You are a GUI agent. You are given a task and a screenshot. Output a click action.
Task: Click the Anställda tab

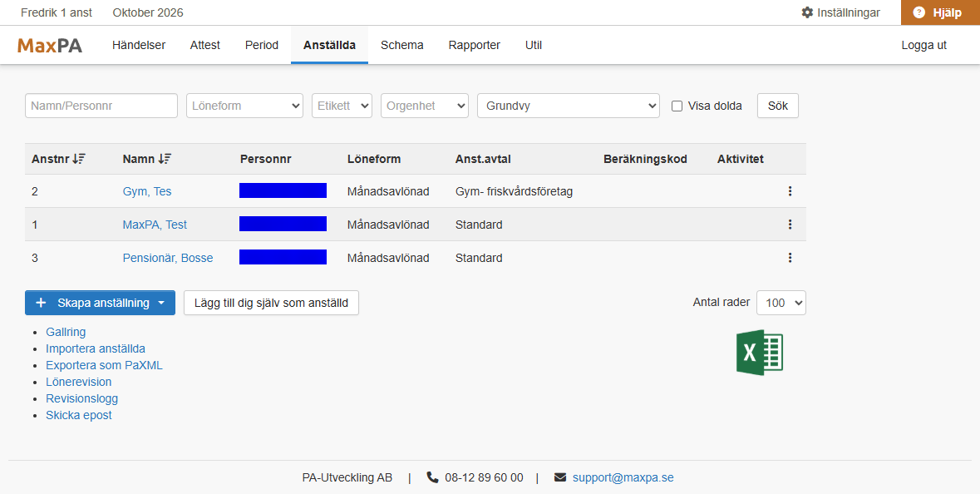click(x=329, y=45)
